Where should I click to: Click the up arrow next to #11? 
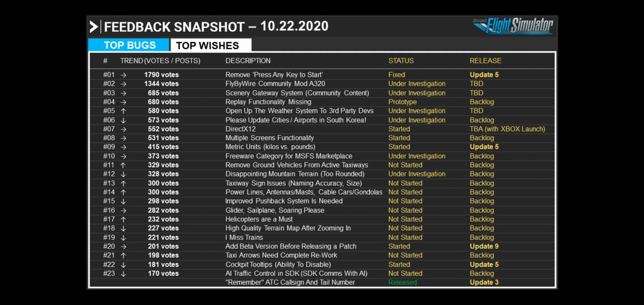coord(123,165)
